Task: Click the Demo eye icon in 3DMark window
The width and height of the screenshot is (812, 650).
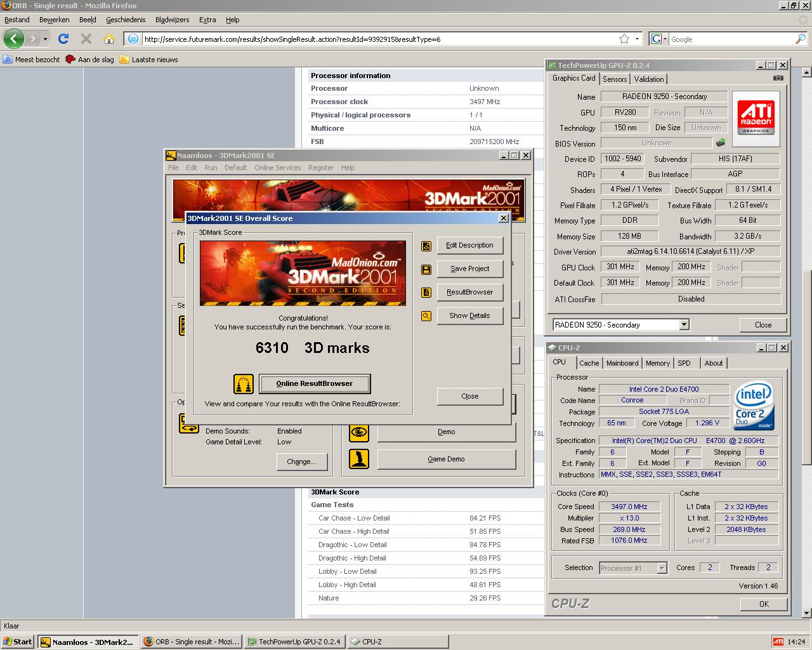Action: point(359,432)
